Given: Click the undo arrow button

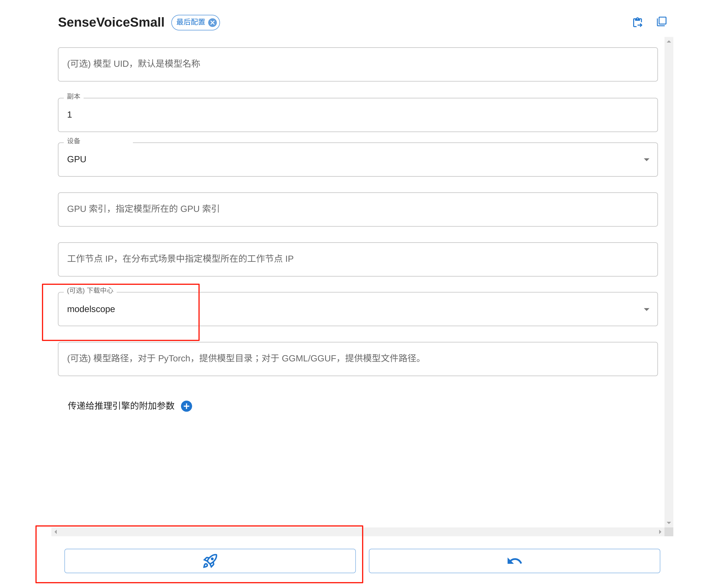Looking at the screenshot, I should point(514,561).
